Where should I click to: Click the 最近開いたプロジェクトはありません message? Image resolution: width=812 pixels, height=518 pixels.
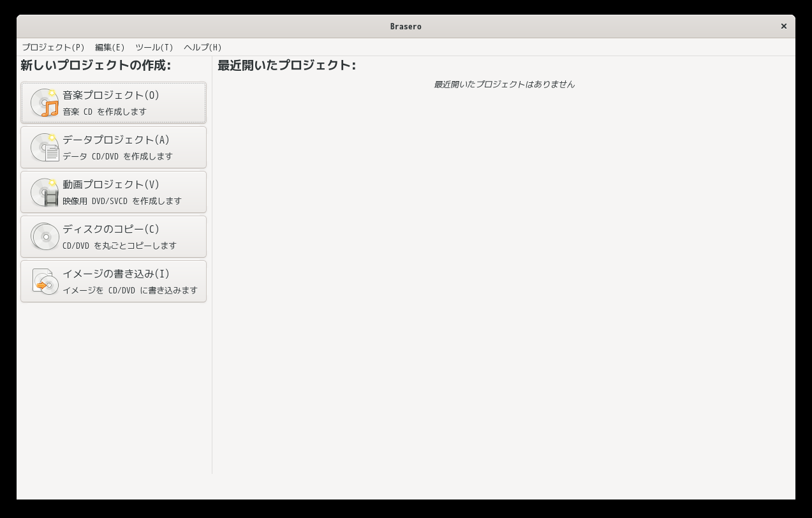[x=504, y=84]
